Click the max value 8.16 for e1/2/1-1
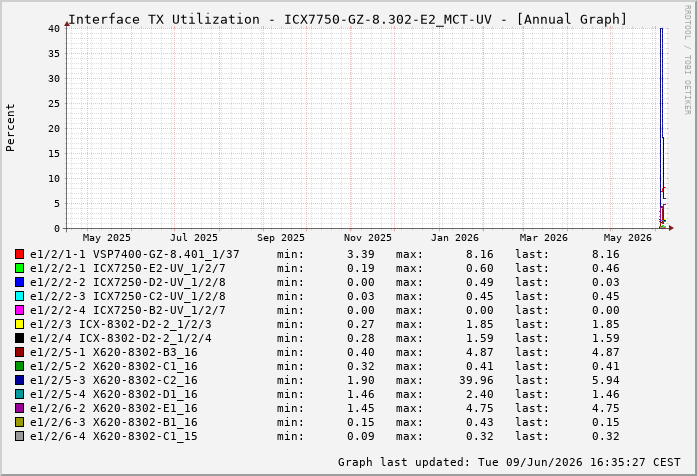Viewport: 697px width, 476px height. click(x=480, y=254)
